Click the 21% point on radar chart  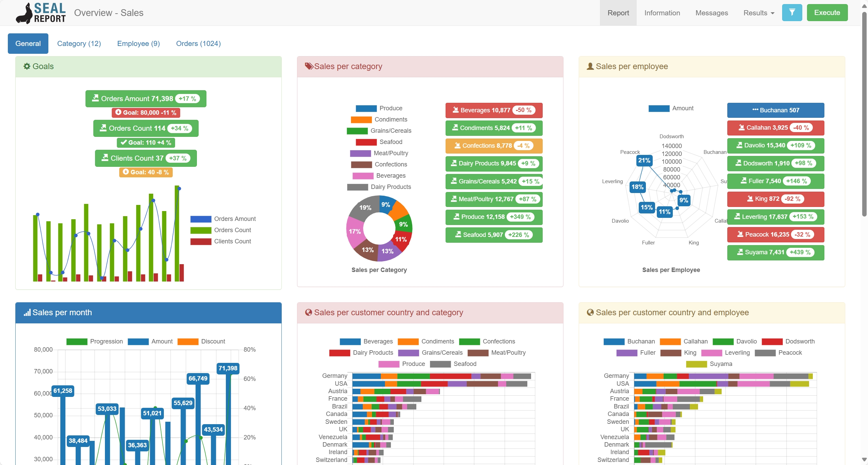(x=644, y=160)
